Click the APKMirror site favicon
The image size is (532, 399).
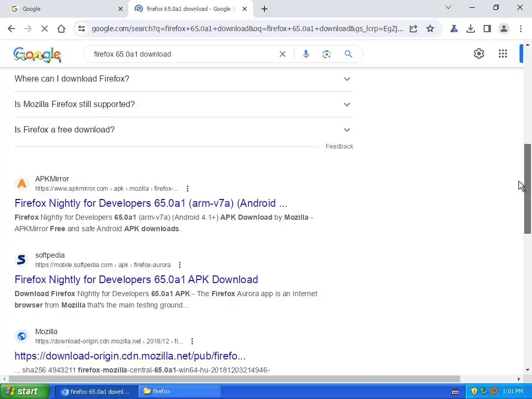click(x=22, y=183)
